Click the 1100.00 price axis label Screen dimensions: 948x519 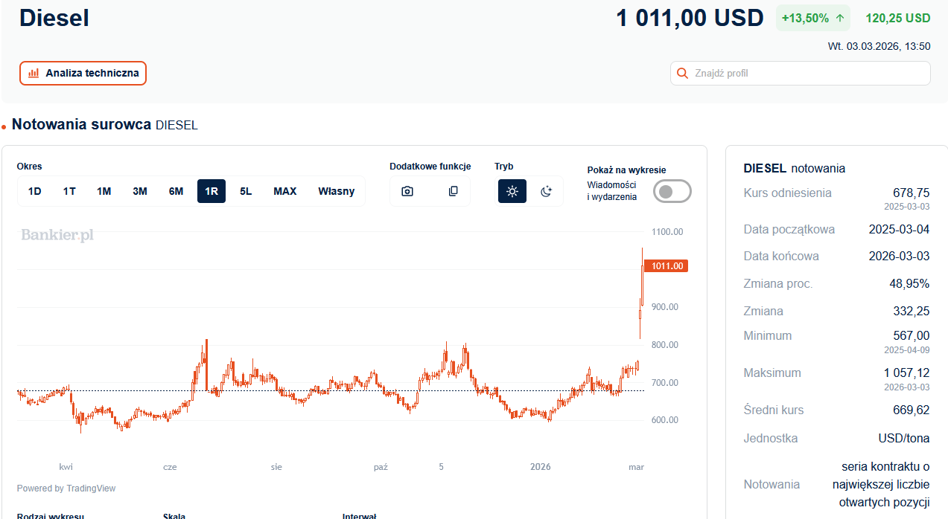(667, 232)
